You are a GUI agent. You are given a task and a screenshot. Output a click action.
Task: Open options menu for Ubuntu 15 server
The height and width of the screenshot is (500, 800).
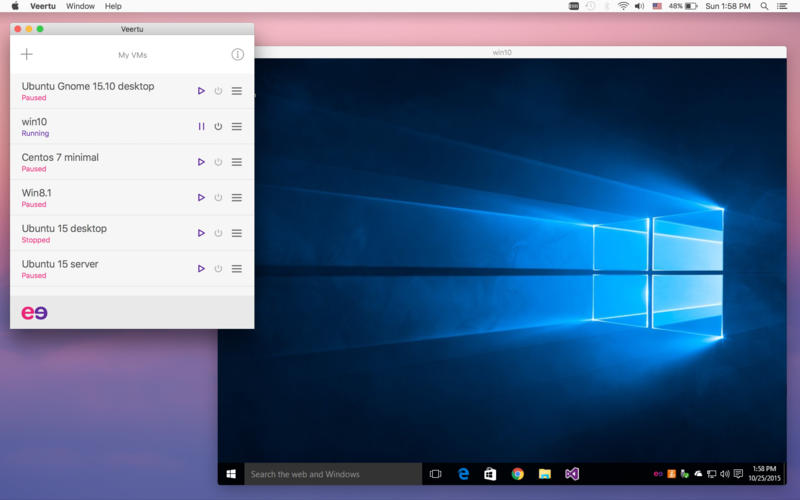237,269
